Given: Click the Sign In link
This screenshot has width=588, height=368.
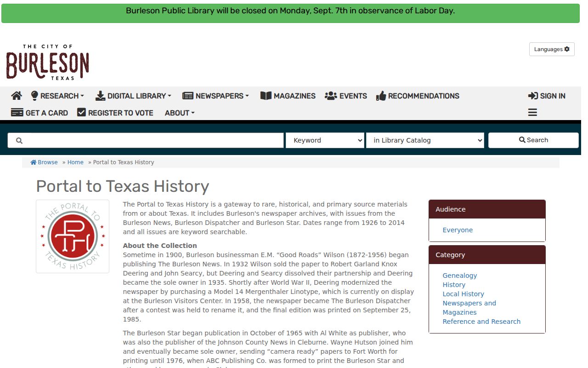Looking at the screenshot, I should [x=547, y=96].
